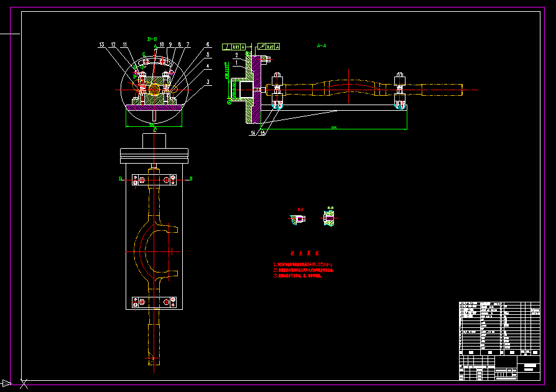Pick part balloon number 8
The image size is (556, 392).
click(179, 45)
